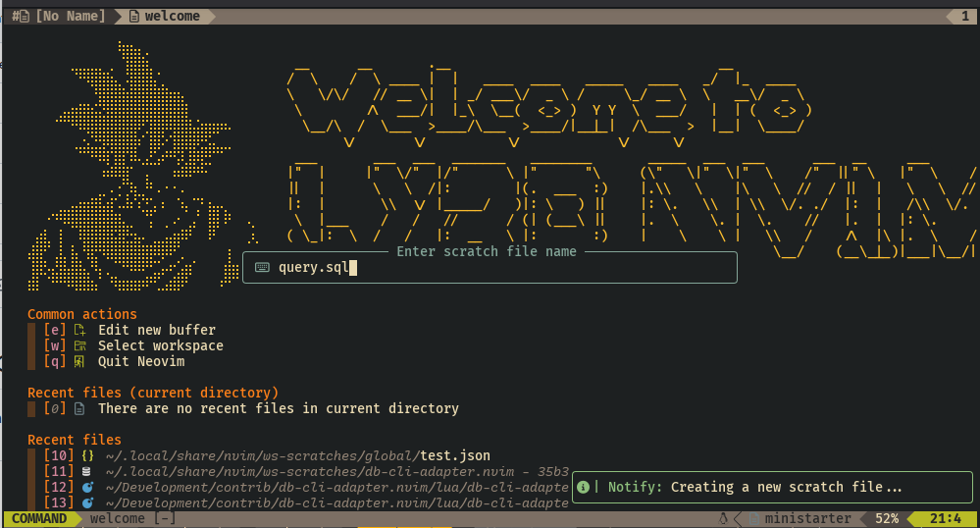This screenshot has height=528, width=980.
Task: Click the document icon in entry [0]
Action: click(79, 408)
